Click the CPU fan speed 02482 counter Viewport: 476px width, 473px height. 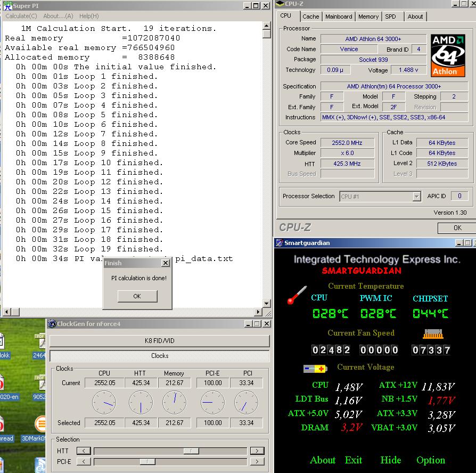tap(331, 350)
